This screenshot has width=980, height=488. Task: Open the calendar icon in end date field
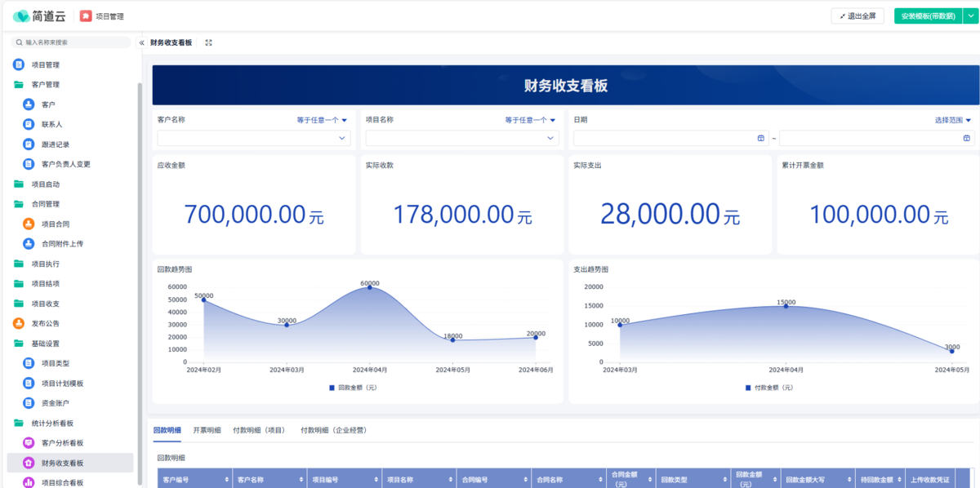(x=967, y=139)
